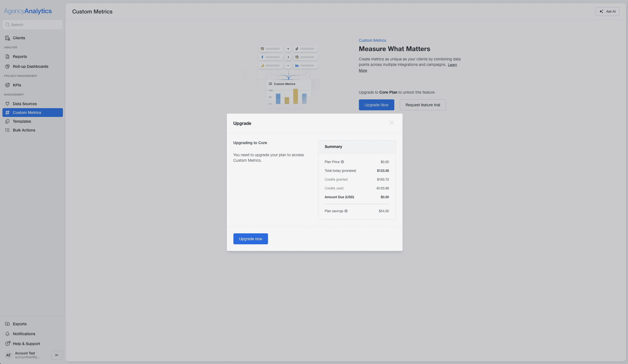The image size is (628, 364).
Task: Click the "Measure What Matters" heading
Action: tap(394, 49)
